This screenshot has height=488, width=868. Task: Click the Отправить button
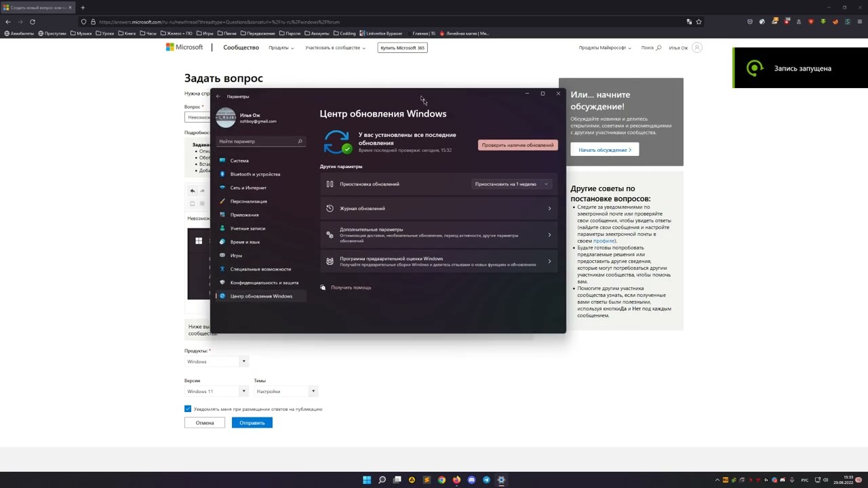click(252, 422)
